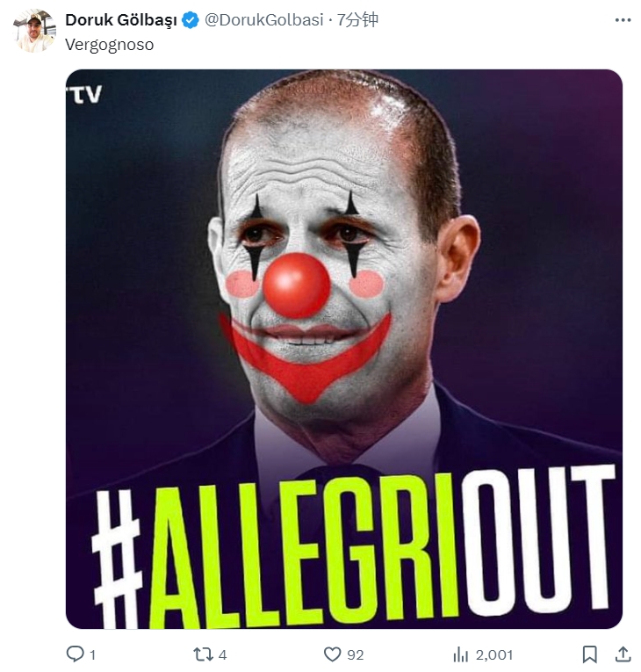Open the Doruk Gölbaşı display name link
Viewport: 641px width, 672px height.
tap(121, 19)
